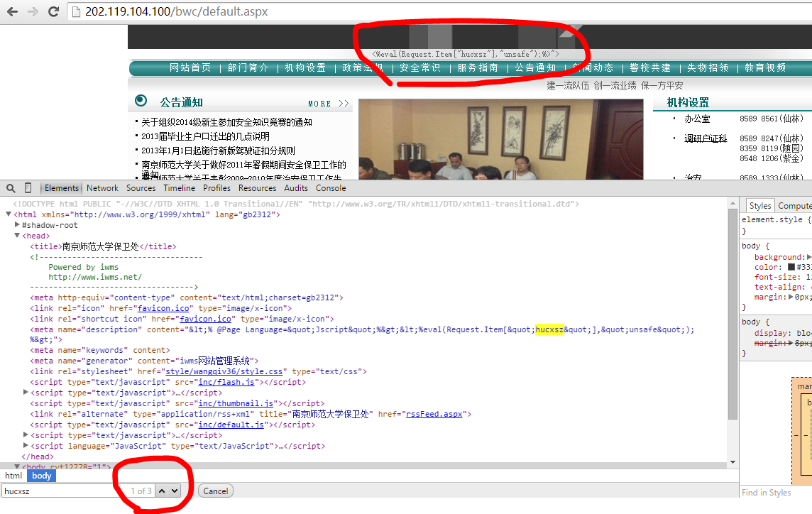The height and width of the screenshot is (514, 812).
Task: Go to previous search result arrow
Action: click(x=162, y=491)
